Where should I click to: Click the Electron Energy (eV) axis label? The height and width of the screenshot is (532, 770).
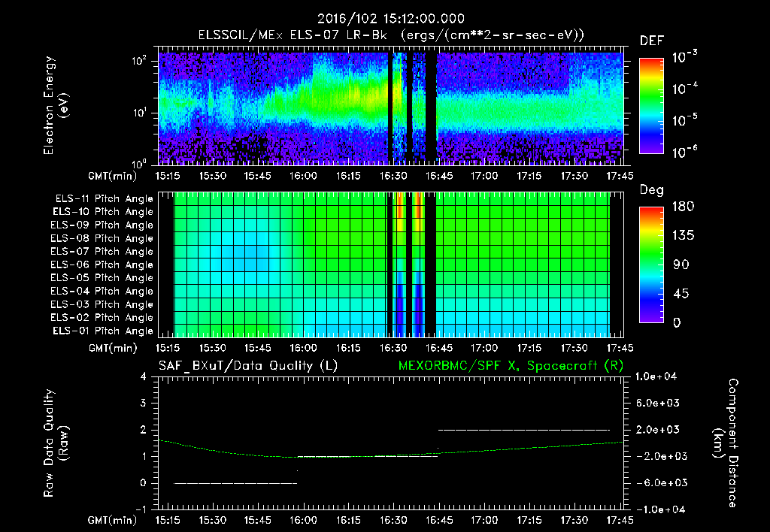point(55,105)
